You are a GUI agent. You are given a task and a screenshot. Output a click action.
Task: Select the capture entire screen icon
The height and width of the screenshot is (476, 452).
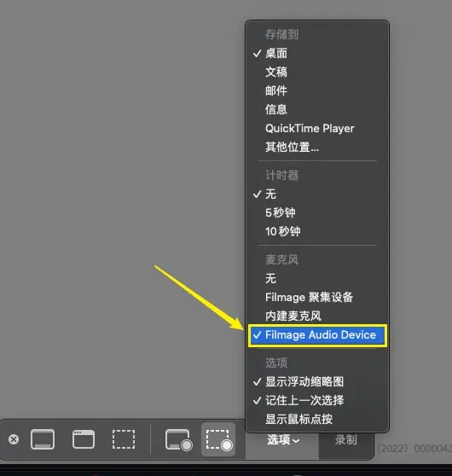point(43,439)
